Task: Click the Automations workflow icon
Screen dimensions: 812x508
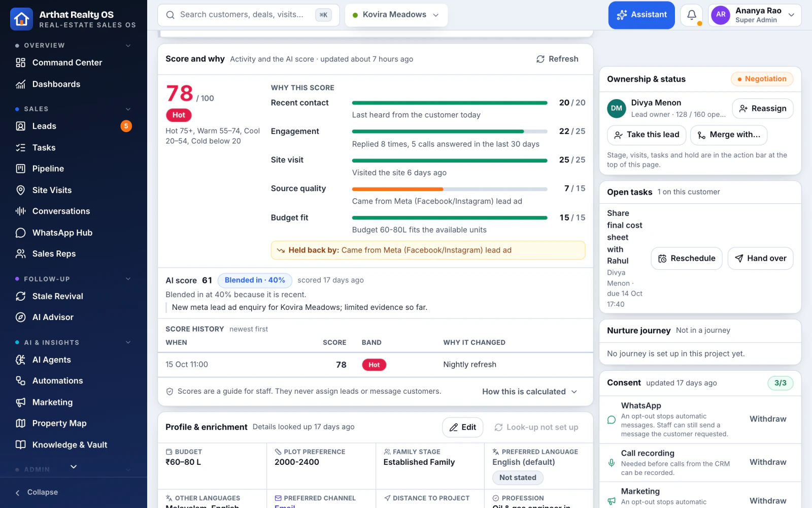Action: click(20, 380)
